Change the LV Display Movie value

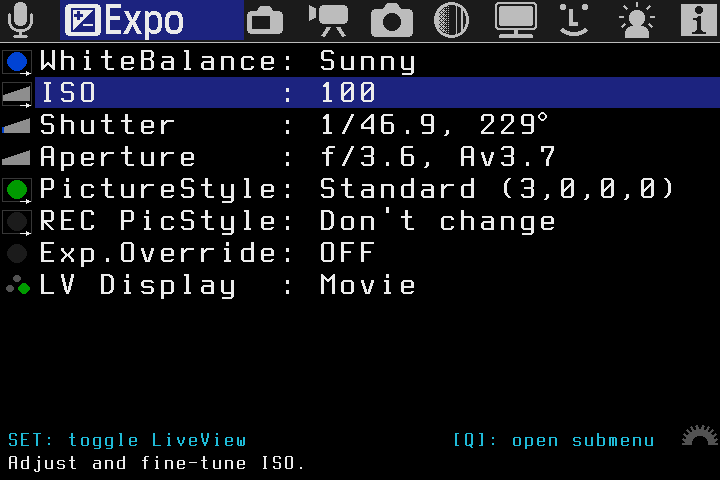[367, 285]
